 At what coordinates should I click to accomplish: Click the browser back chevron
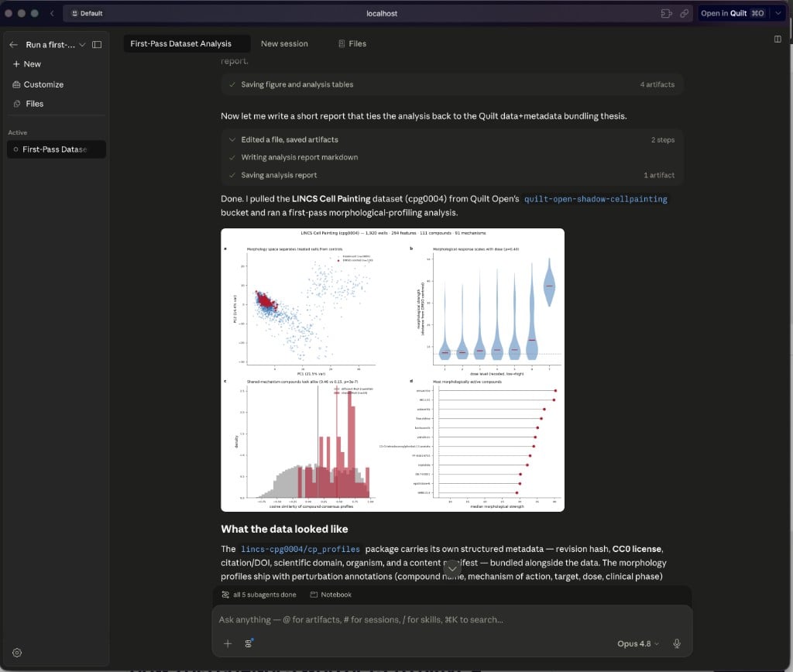click(x=52, y=13)
